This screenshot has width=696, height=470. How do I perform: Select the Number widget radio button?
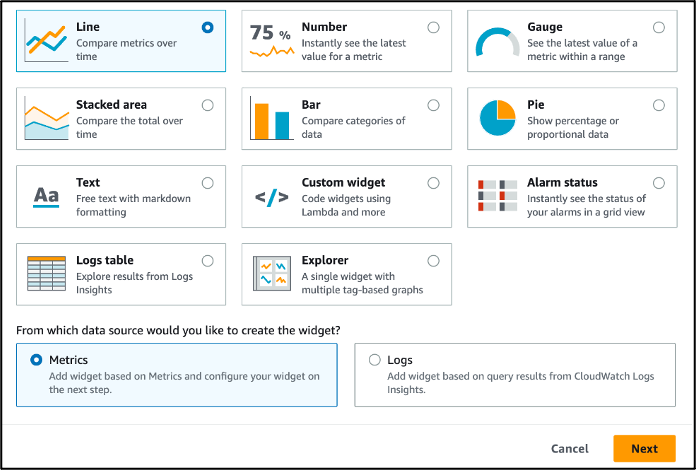[433, 28]
